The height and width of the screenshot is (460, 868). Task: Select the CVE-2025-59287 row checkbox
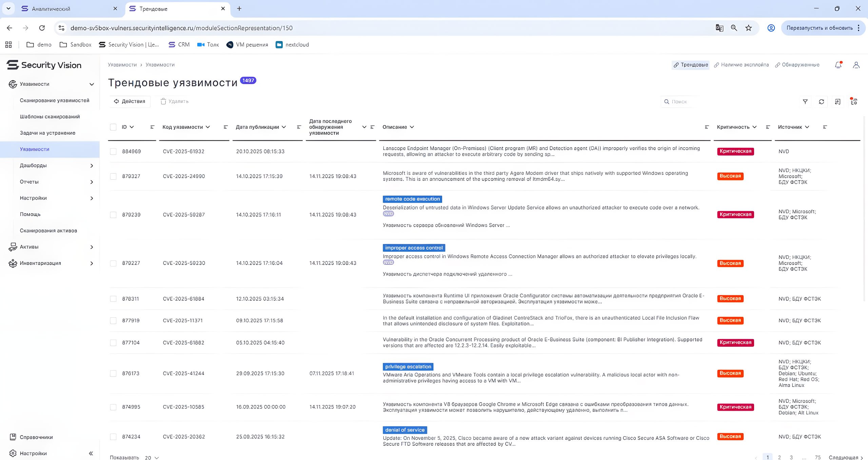[x=113, y=215]
